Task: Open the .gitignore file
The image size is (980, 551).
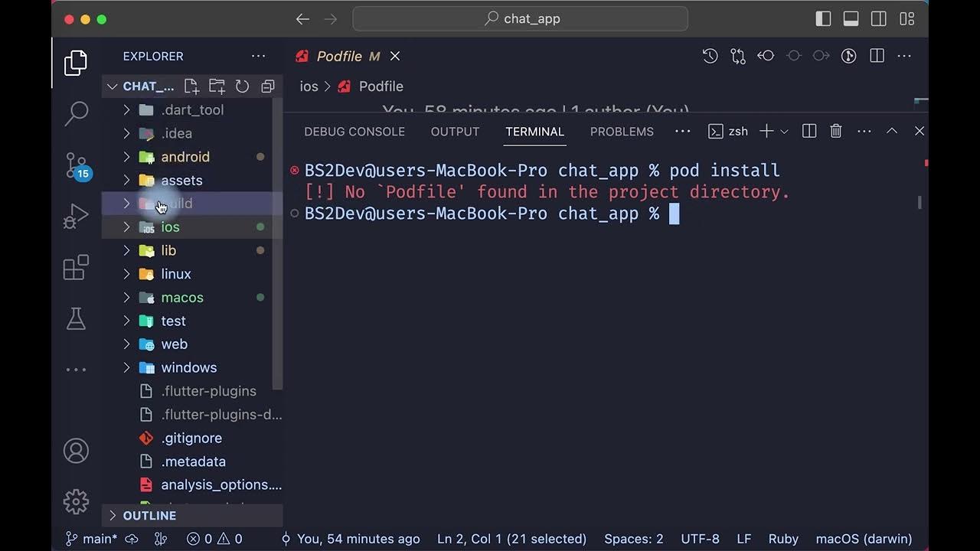Action: 191,439
